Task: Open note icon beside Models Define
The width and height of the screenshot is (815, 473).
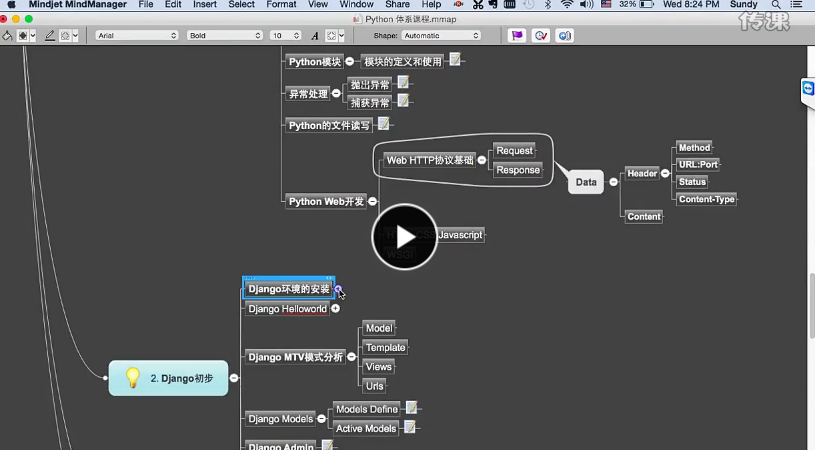Action: click(411, 408)
